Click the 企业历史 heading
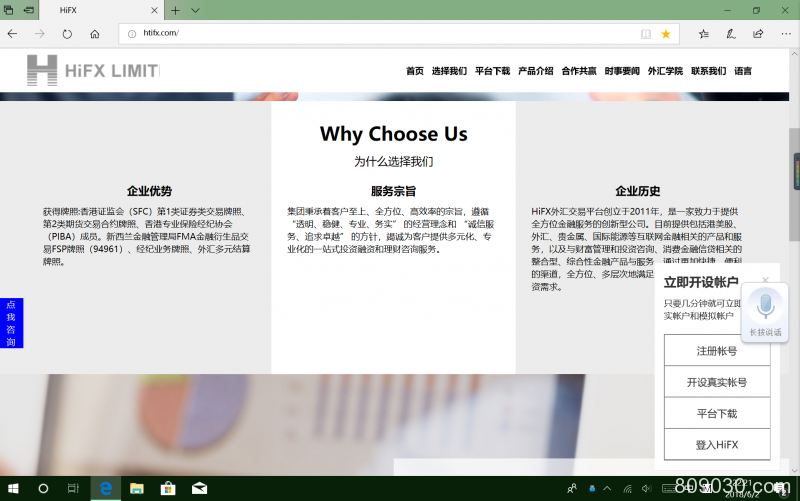800x501 pixels. point(638,191)
